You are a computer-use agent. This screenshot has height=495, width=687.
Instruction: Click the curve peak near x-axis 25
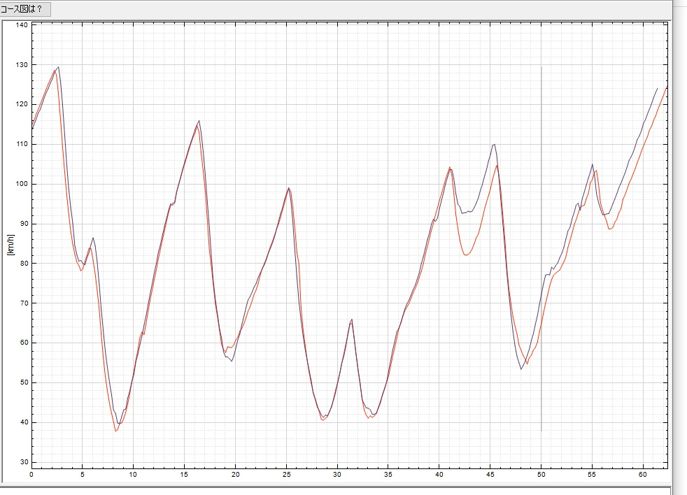[x=289, y=188]
